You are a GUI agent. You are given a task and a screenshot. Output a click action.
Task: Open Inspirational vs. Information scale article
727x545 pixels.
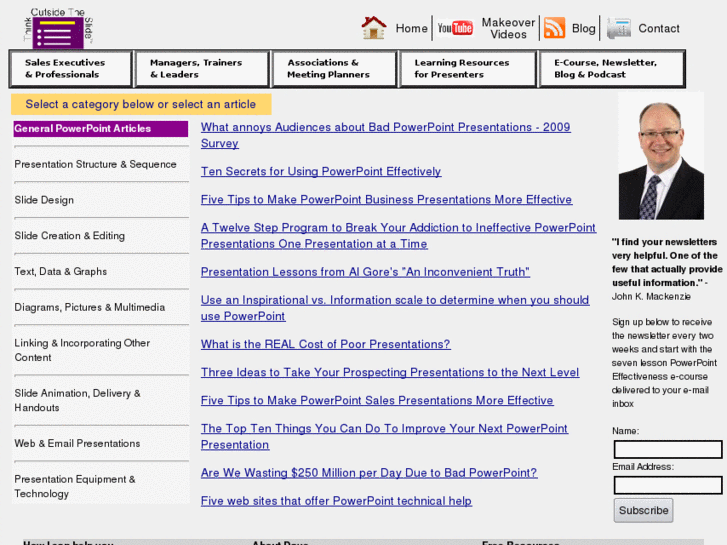tap(395, 308)
